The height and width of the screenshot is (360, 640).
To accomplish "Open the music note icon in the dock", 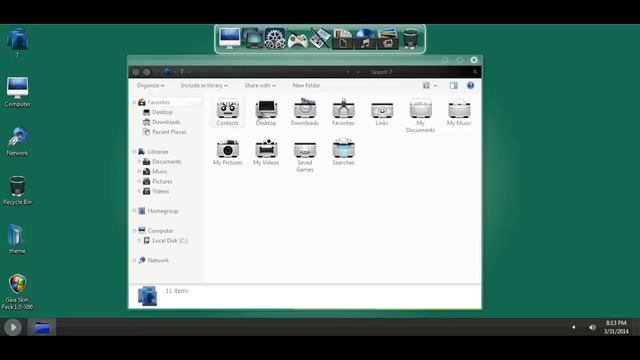I will (x=365, y=39).
